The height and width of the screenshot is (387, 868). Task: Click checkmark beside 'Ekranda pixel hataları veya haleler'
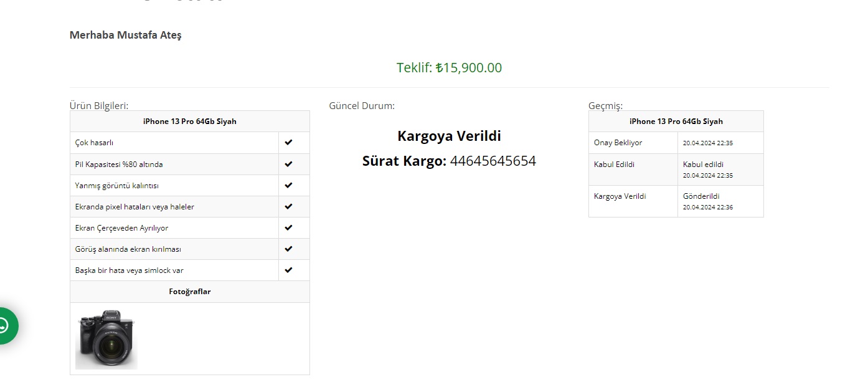[x=288, y=206]
